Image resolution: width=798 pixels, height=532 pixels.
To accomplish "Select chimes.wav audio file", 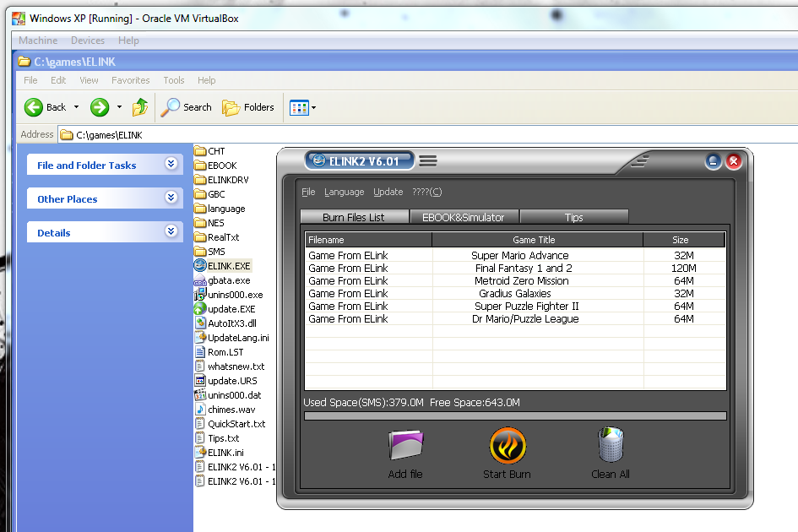I will pyautogui.click(x=225, y=410).
